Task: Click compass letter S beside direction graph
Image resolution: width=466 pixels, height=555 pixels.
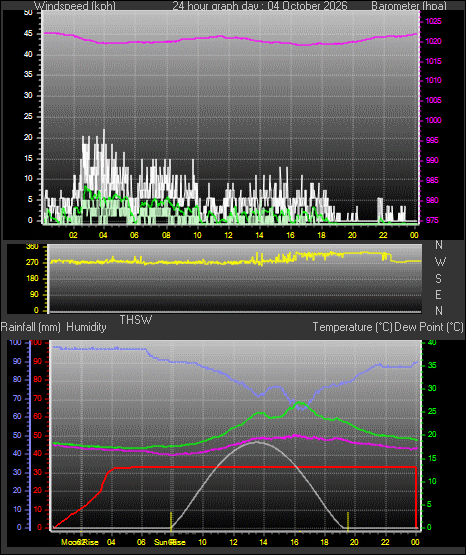Action: click(x=439, y=279)
